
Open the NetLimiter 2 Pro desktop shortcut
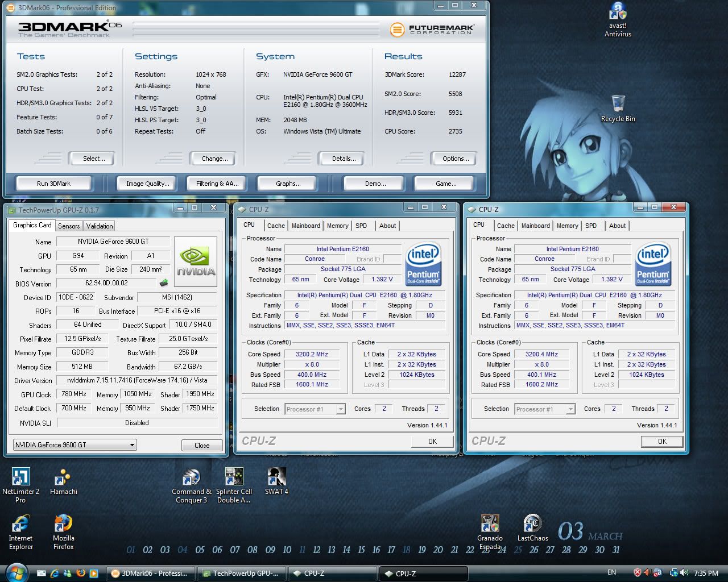tap(21, 477)
